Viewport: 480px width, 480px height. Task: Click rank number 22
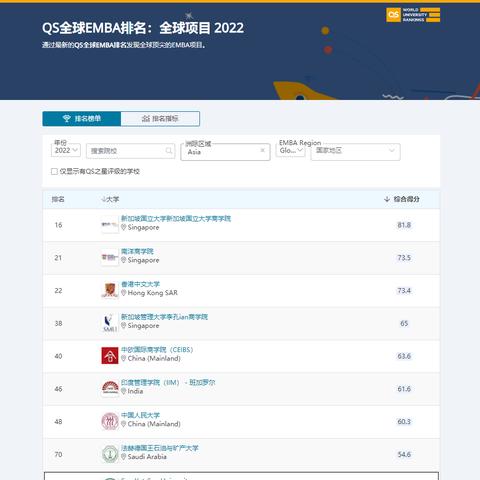coord(58,291)
